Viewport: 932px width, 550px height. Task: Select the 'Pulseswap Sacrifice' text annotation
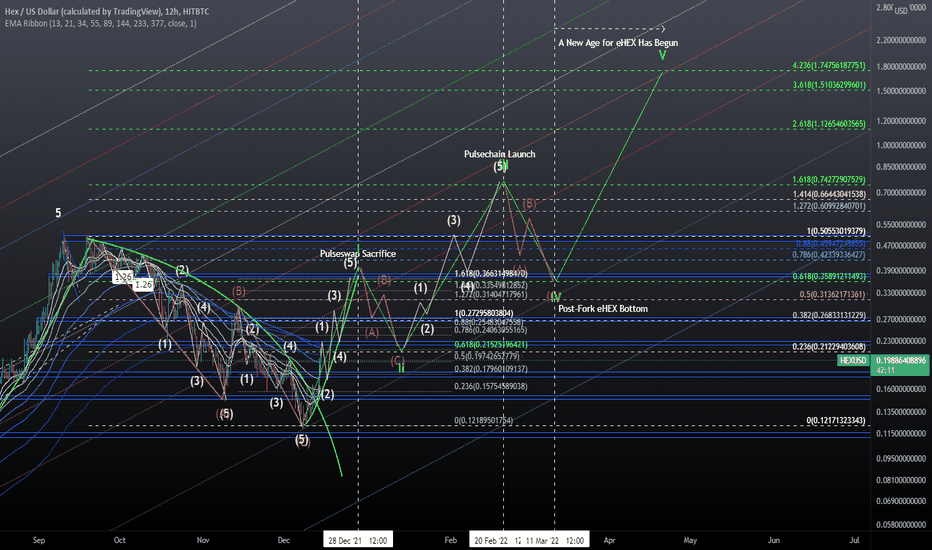[358, 253]
